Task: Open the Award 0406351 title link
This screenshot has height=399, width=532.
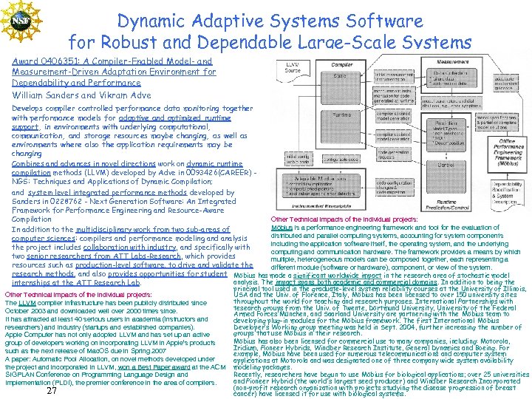Action: (114, 72)
